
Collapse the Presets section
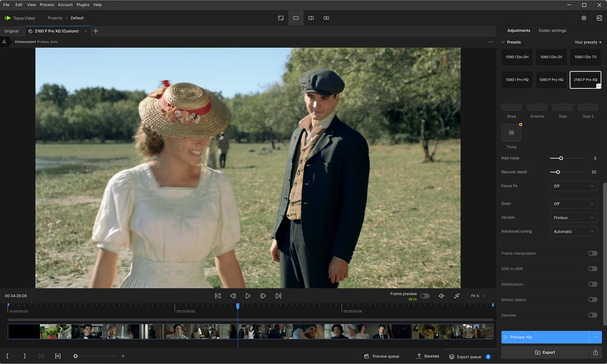coord(503,42)
